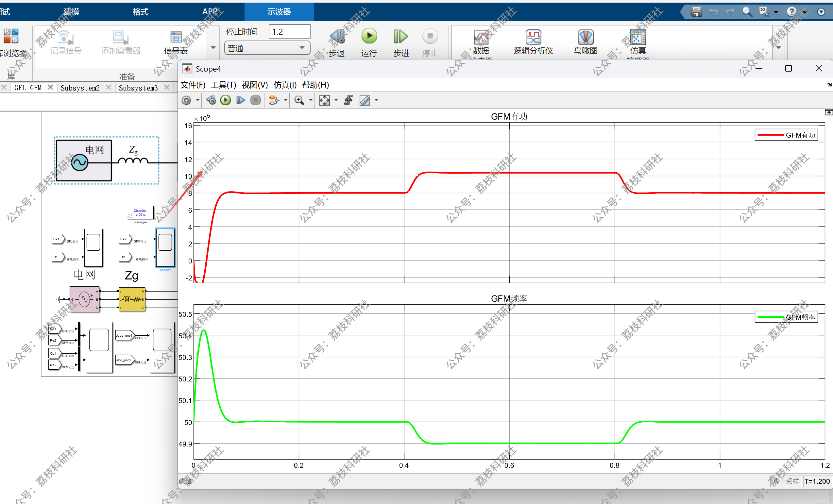Open 视图(V) menu in Scope4
This screenshot has height=504, width=833.
coord(255,85)
